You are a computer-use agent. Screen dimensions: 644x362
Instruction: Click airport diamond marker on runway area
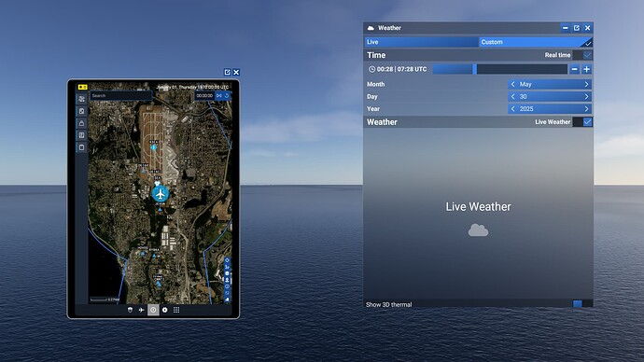click(154, 146)
